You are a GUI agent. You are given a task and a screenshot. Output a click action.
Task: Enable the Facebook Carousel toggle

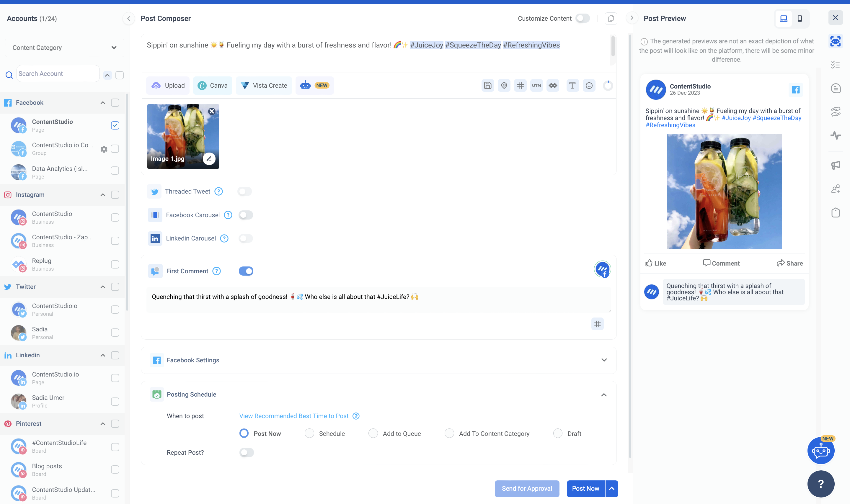pyautogui.click(x=246, y=215)
